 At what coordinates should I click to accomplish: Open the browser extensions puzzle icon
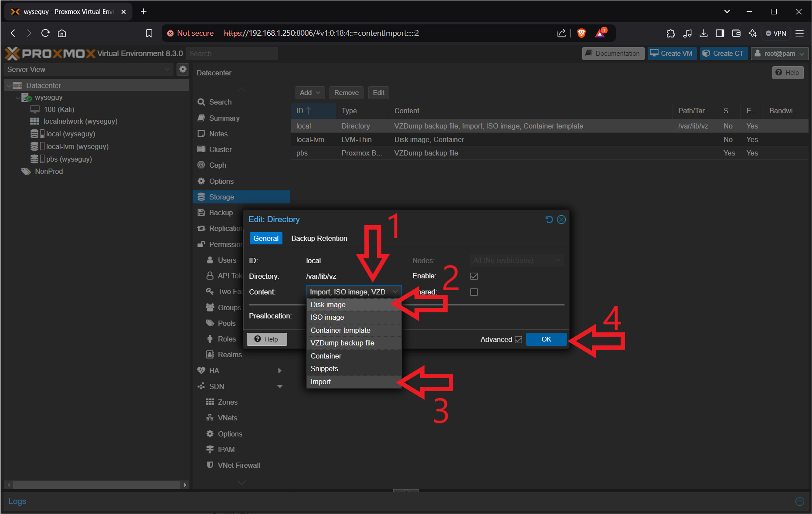pyautogui.click(x=671, y=33)
